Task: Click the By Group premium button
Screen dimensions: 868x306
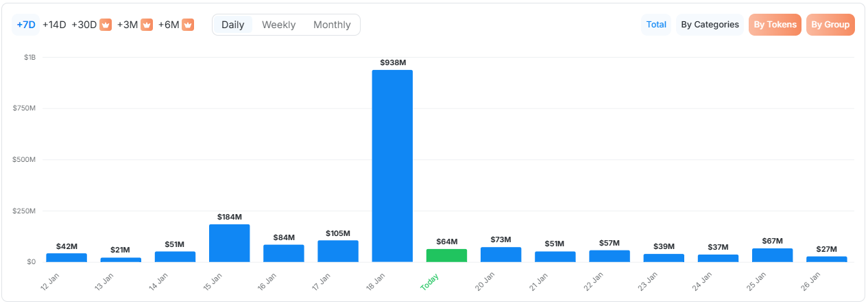Action: 830,25
